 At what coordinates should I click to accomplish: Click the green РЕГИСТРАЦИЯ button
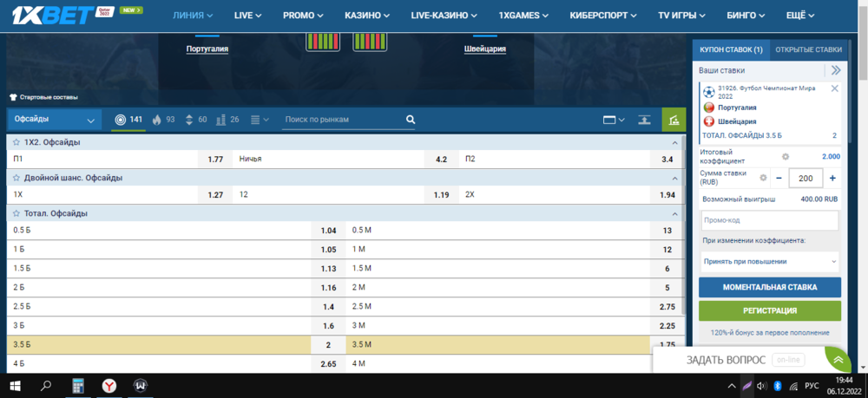(x=769, y=310)
